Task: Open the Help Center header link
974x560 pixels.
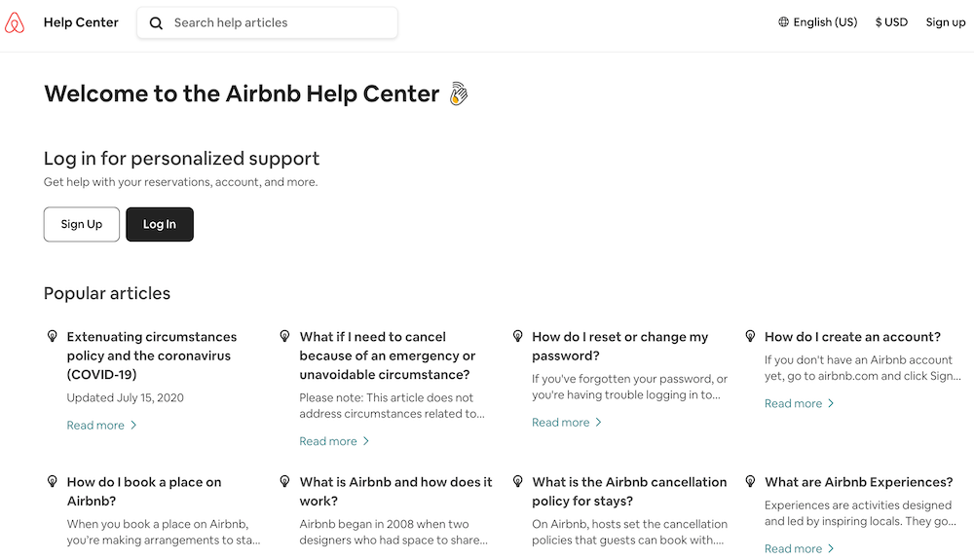Action: (x=81, y=22)
